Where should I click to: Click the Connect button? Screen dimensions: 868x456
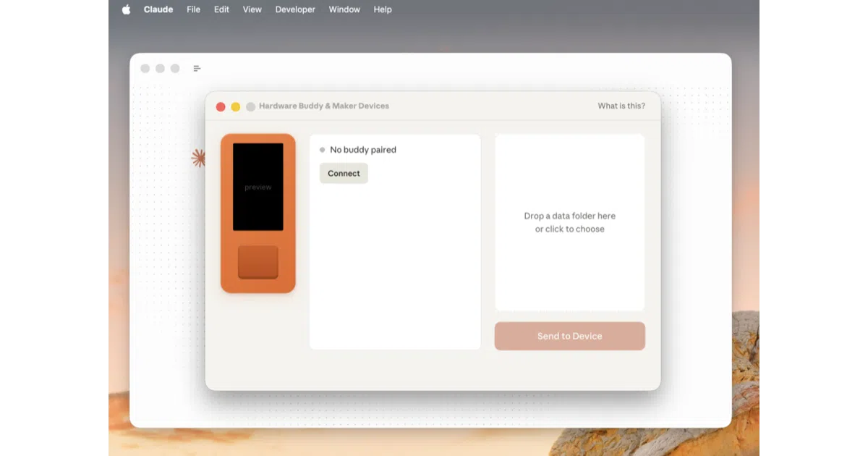[344, 173]
